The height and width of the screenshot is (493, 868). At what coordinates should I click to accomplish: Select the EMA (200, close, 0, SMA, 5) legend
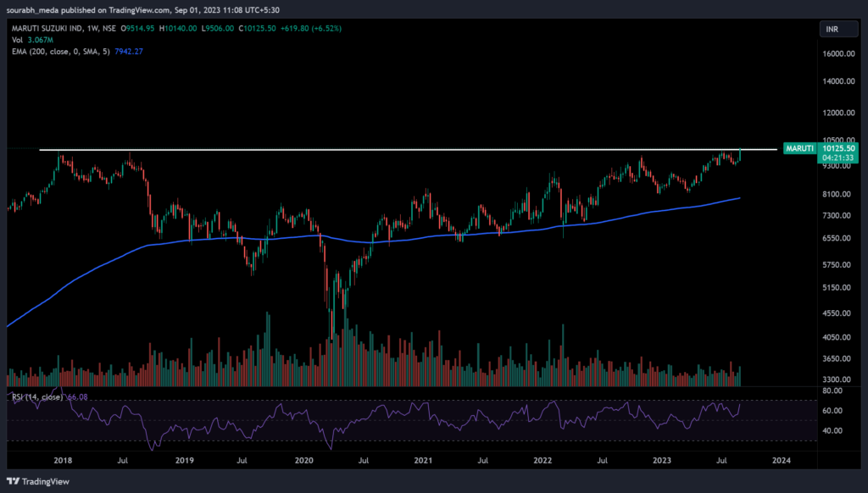(x=61, y=52)
